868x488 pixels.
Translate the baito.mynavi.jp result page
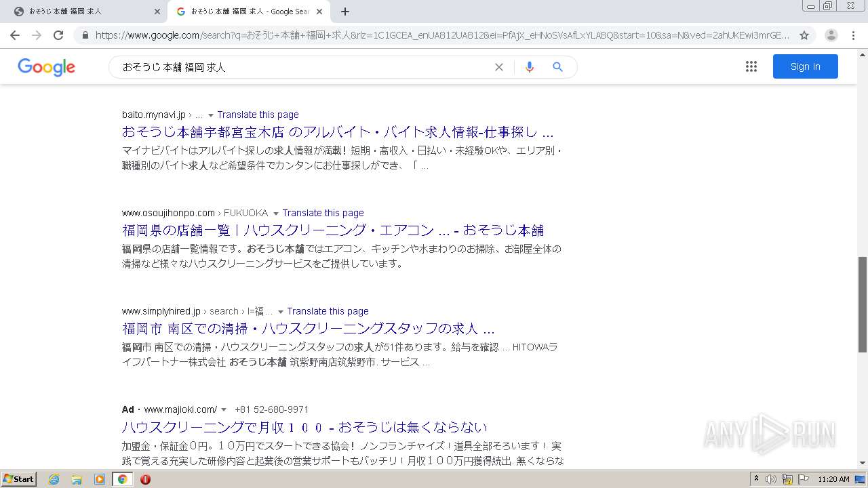[258, 115]
